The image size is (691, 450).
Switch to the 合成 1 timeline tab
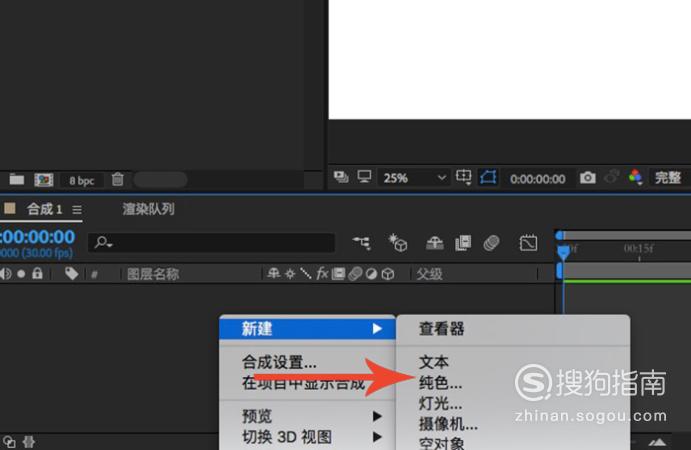click(x=45, y=209)
